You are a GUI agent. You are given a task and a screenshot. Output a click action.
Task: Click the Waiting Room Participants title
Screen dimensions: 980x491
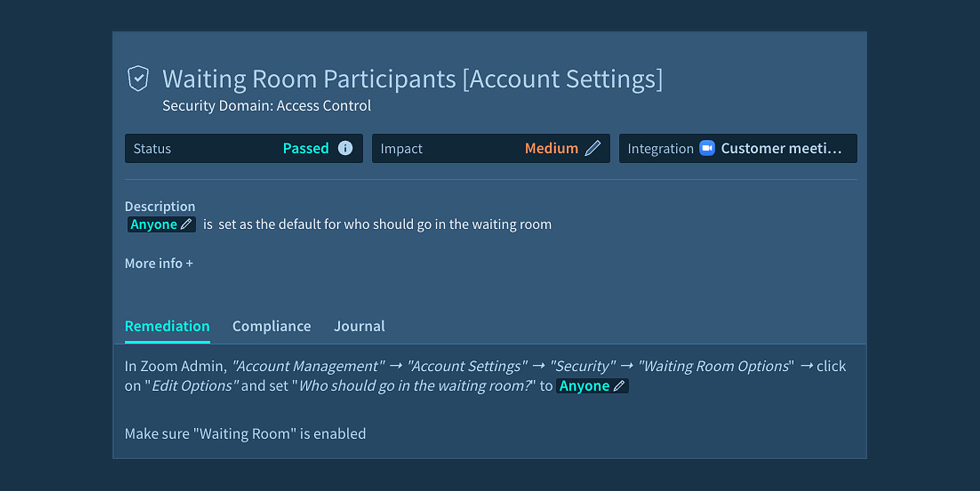[412, 79]
